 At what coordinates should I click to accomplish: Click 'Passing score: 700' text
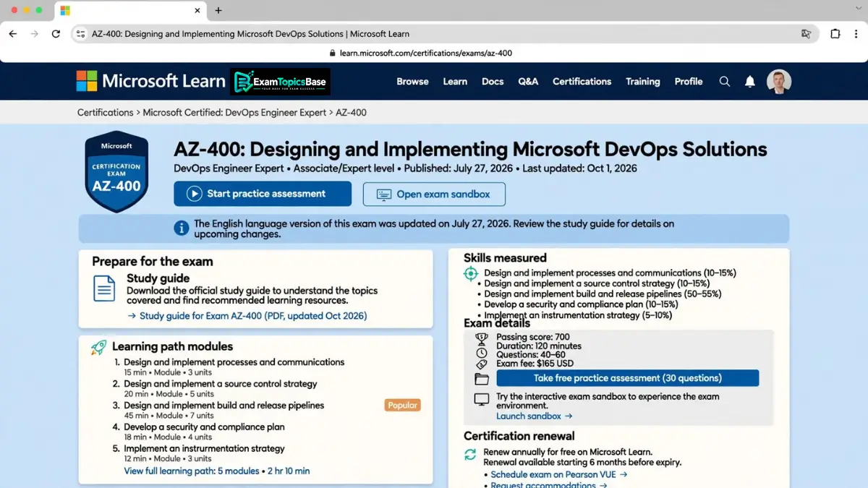[x=533, y=337]
